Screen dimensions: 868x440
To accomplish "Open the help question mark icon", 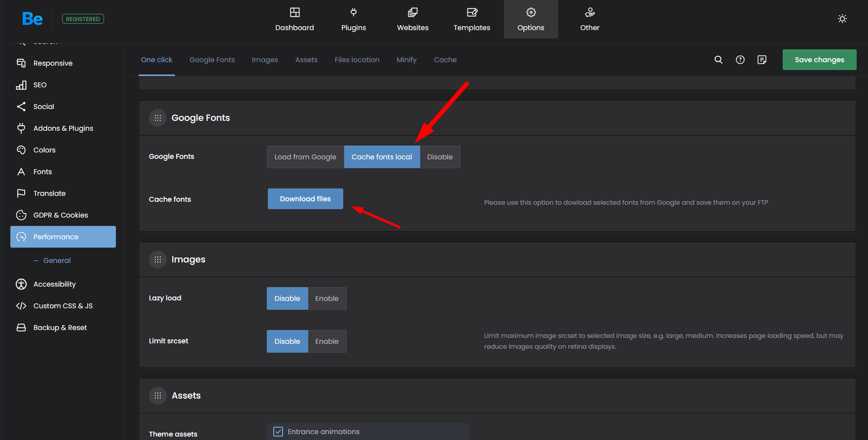I will [x=740, y=60].
